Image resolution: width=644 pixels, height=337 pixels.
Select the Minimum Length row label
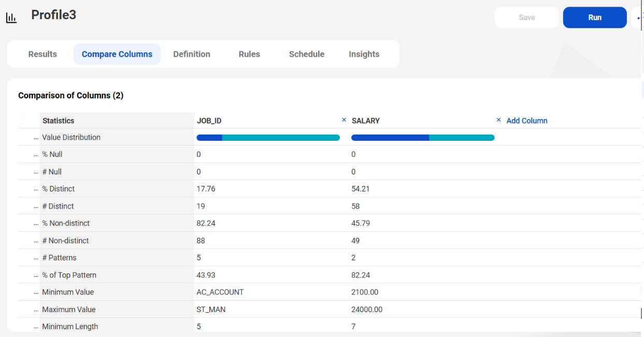[70, 327]
